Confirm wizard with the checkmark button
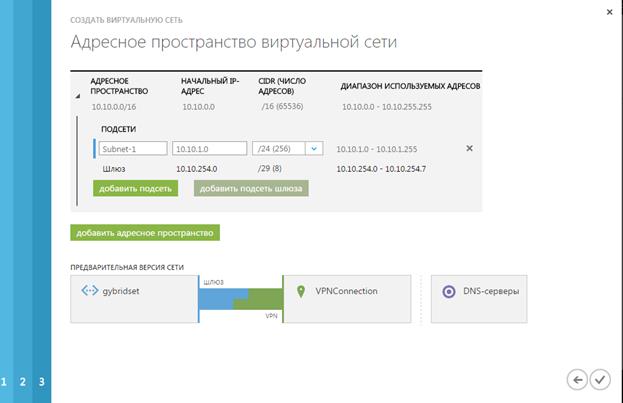 point(600,380)
